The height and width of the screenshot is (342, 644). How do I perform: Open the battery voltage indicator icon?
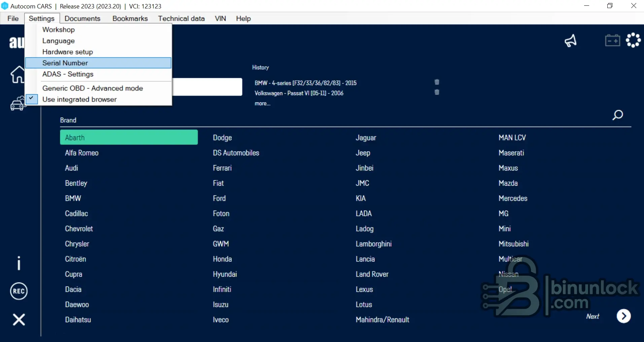coord(612,40)
